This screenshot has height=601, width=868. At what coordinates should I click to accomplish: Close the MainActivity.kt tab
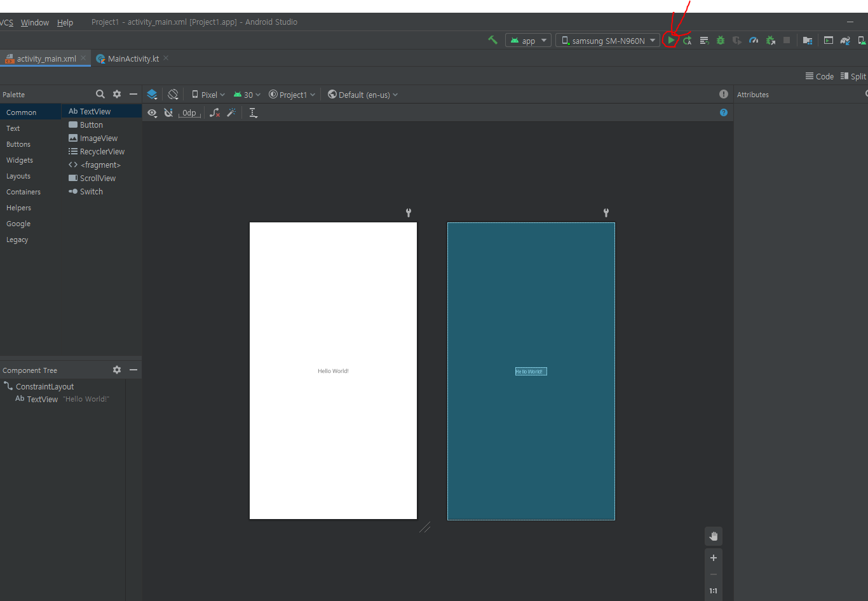166,58
